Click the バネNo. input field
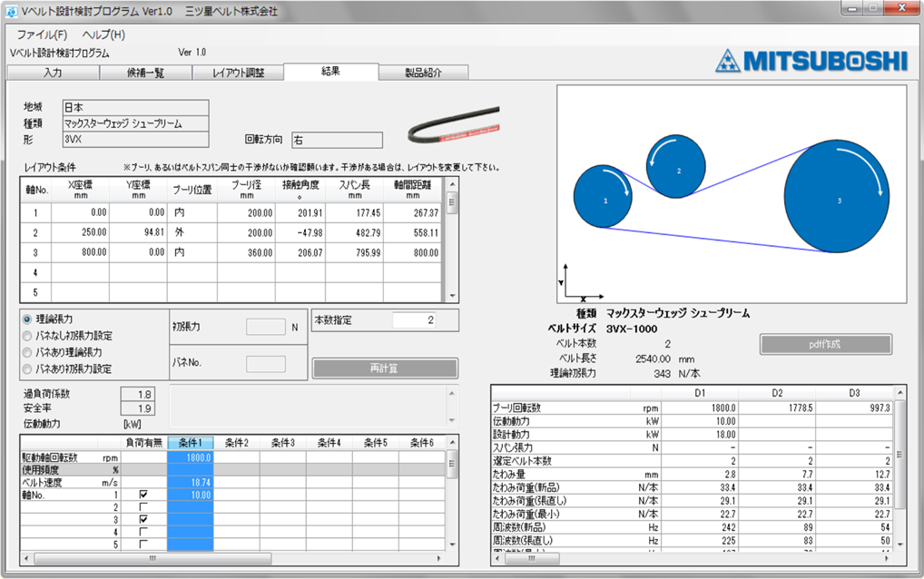 click(266, 363)
